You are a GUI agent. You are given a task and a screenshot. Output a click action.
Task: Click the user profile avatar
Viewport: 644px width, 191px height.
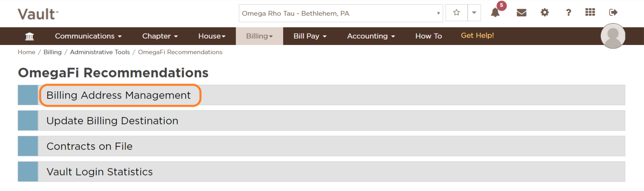point(613,36)
